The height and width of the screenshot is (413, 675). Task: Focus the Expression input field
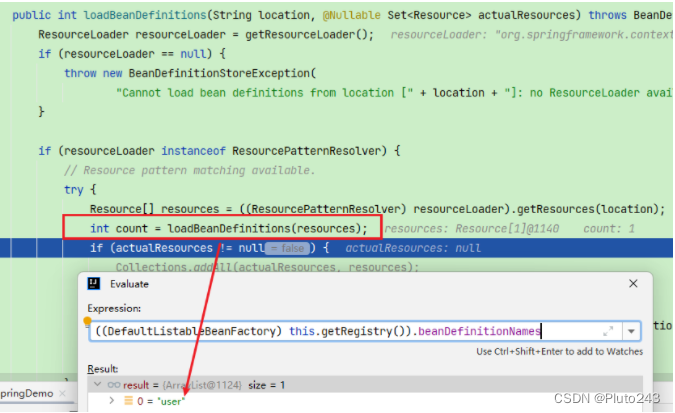pos(364,331)
